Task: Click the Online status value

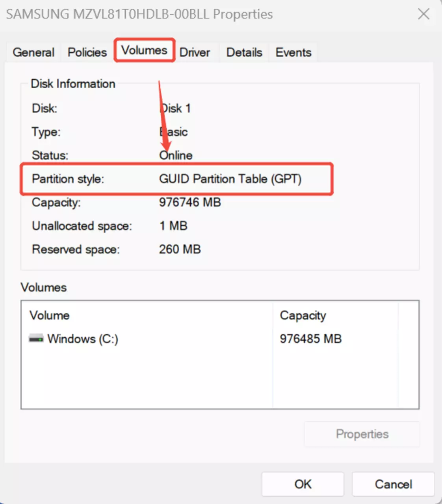Action: click(176, 155)
